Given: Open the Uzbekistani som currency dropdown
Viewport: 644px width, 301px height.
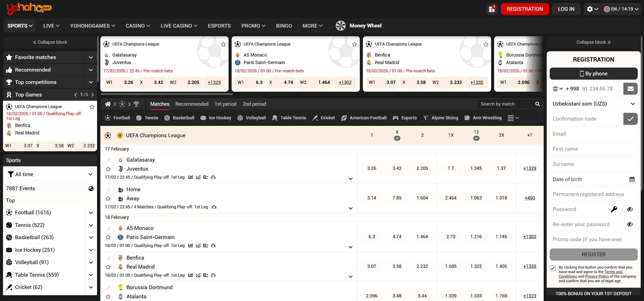Looking at the screenshot, I should (x=593, y=104).
